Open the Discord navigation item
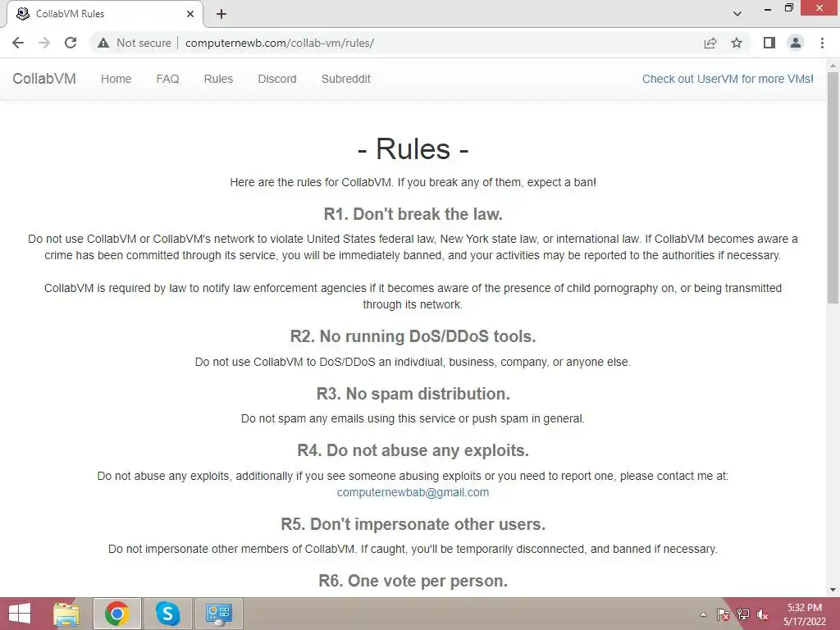 [277, 79]
